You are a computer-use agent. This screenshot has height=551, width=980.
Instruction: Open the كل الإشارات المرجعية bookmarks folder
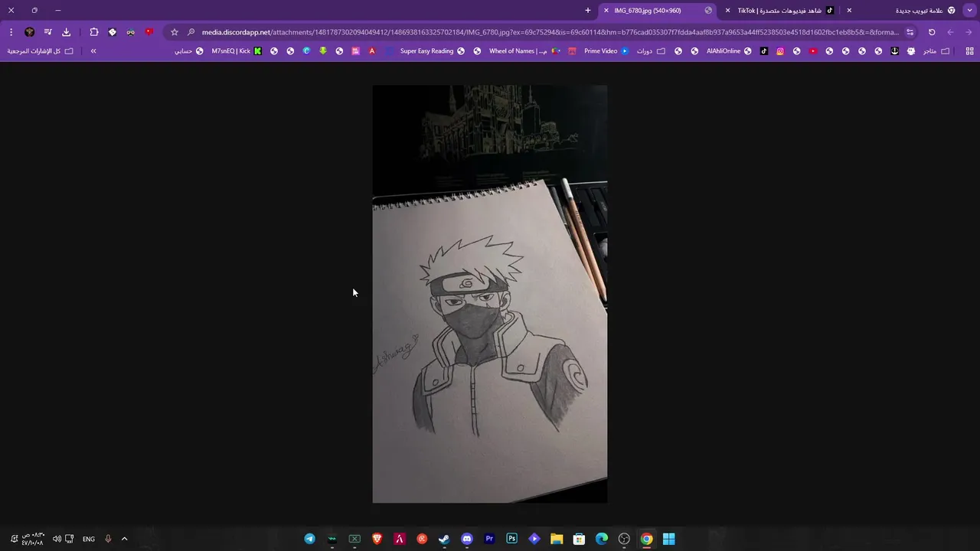(40, 51)
